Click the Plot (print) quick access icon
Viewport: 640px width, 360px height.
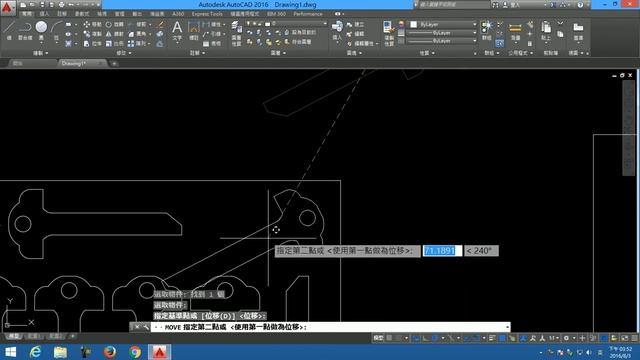61,5
